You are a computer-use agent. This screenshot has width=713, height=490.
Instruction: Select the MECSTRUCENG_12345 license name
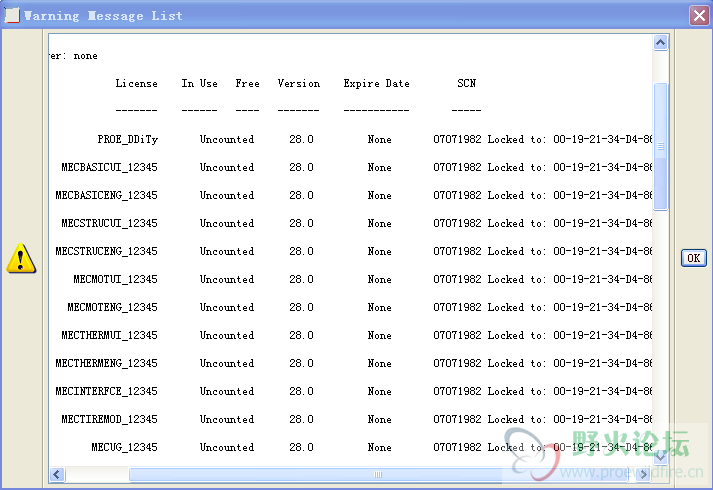(106, 251)
